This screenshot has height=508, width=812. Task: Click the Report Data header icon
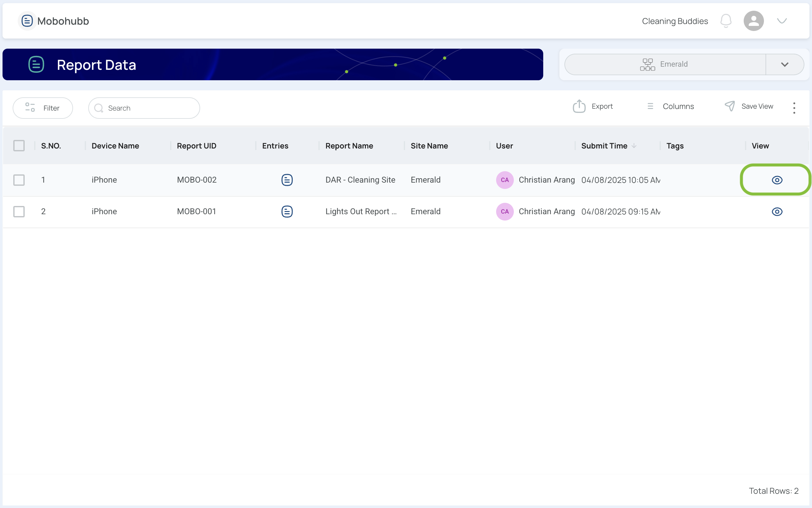coord(36,64)
